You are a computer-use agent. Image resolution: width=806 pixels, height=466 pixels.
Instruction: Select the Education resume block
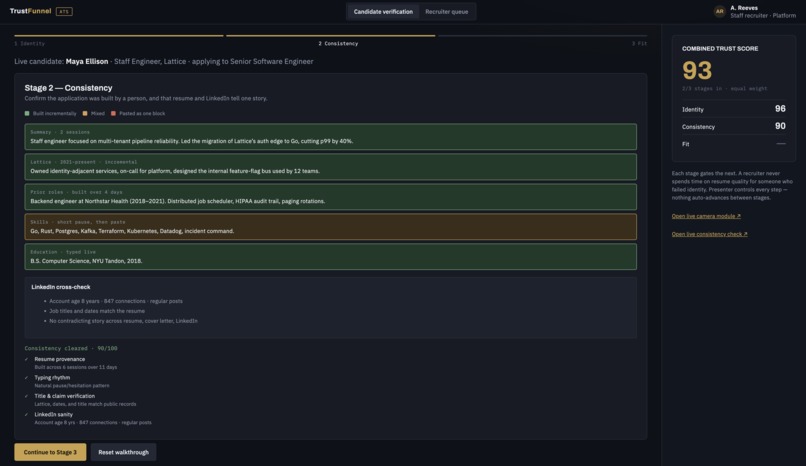(331, 256)
